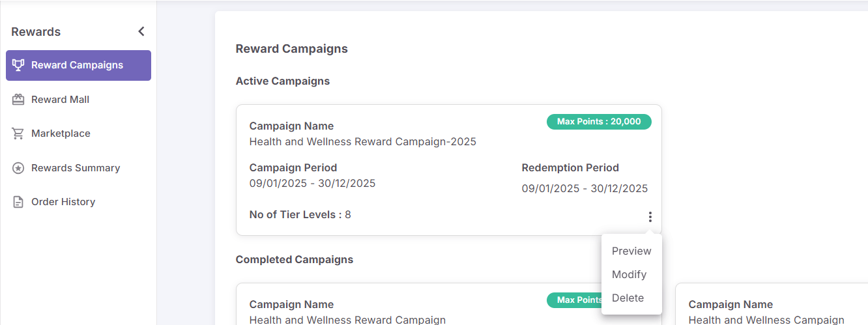The height and width of the screenshot is (325, 868).
Task: Click the Max Points badge on completed campaign
Action: pyautogui.click(x=574, y=300)
